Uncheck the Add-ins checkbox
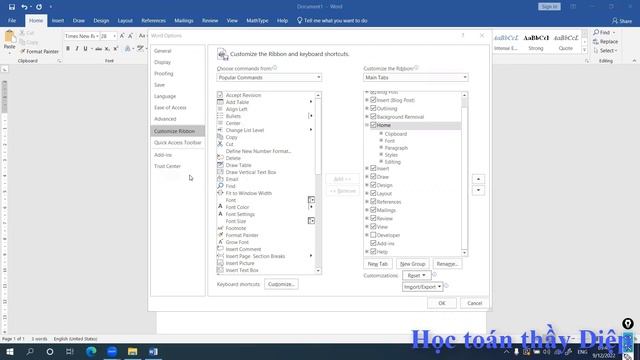Screen dimensions: 640x360 point(373,243)
